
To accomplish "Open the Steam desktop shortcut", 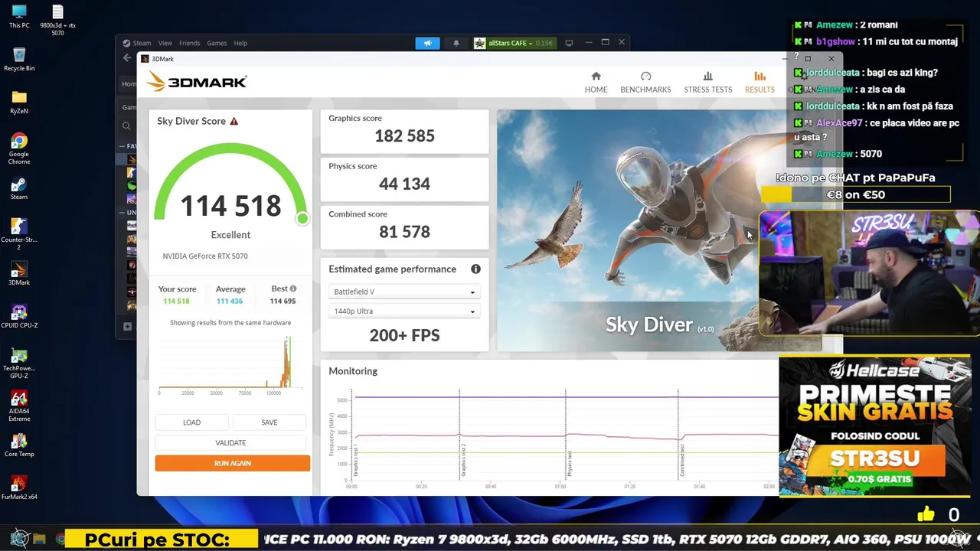I will click(x=19, y=188).
